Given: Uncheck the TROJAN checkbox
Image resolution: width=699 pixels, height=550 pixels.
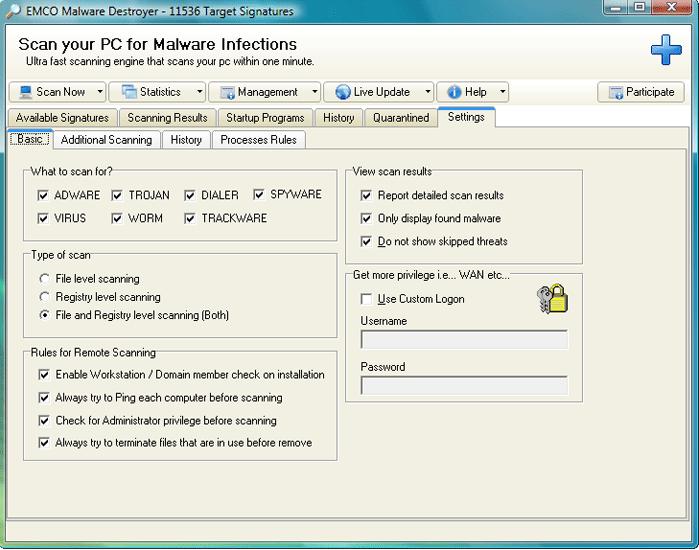Looking at the screenshot, I should click(x=117, y=195).
